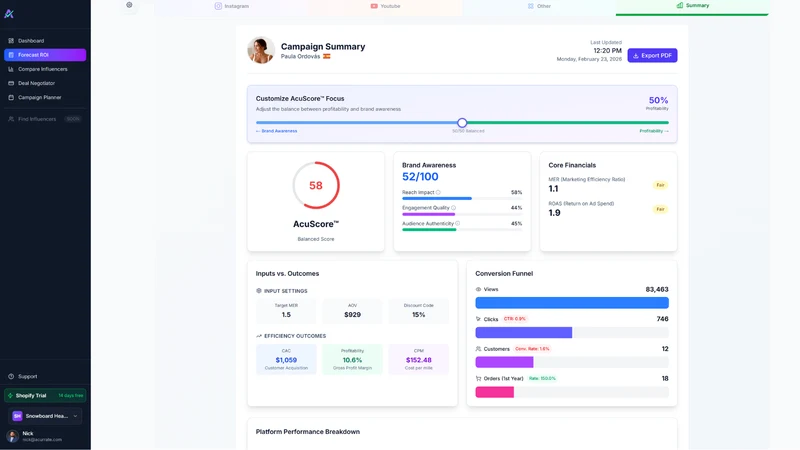
Task: Click the Views eye icon in funnel
Action: 478,289
